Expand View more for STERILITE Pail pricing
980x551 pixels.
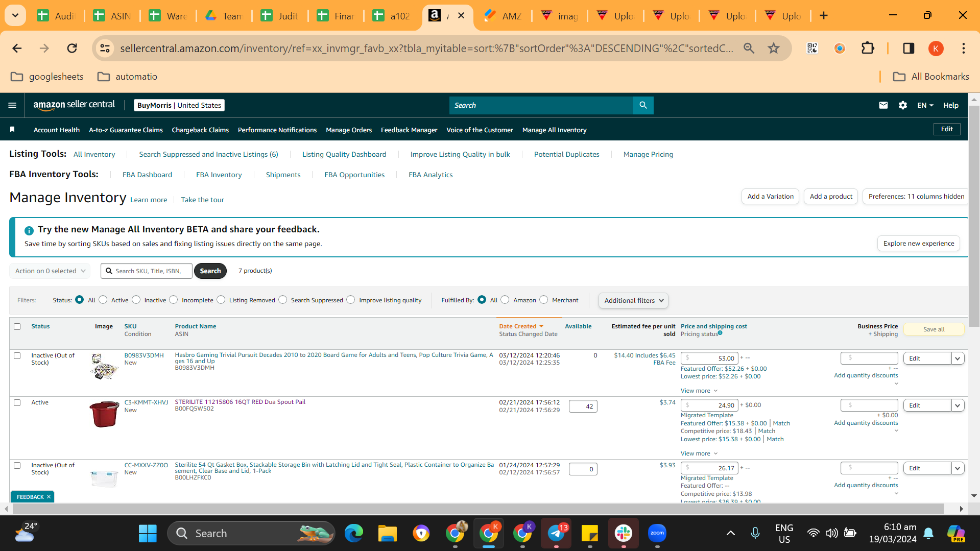point(699,453)
